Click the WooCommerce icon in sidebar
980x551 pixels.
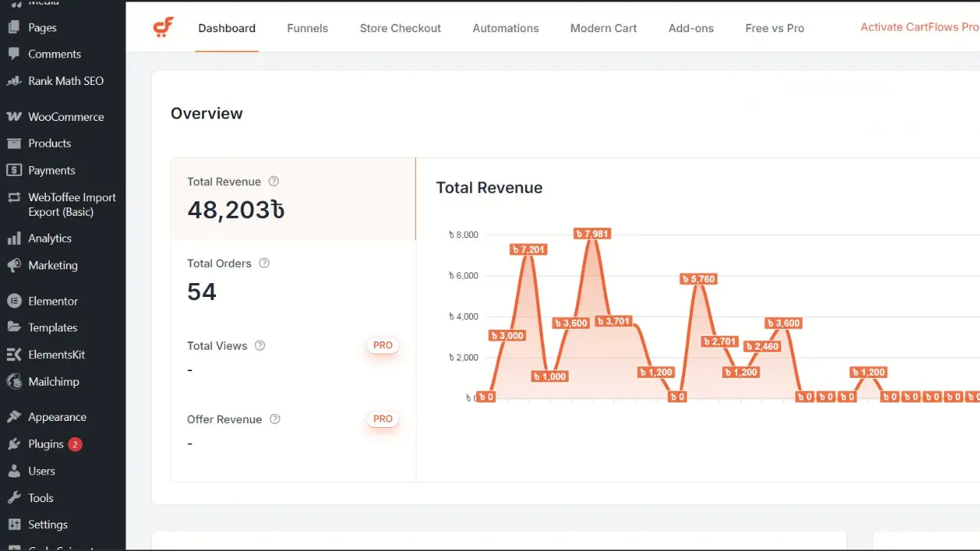point(14,117)
